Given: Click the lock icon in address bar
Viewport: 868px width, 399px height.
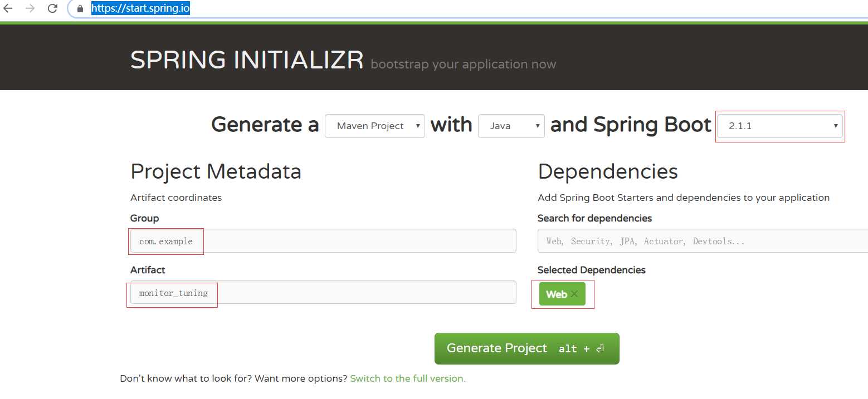Looking at the screenshot, I should (x=80, y=8).
